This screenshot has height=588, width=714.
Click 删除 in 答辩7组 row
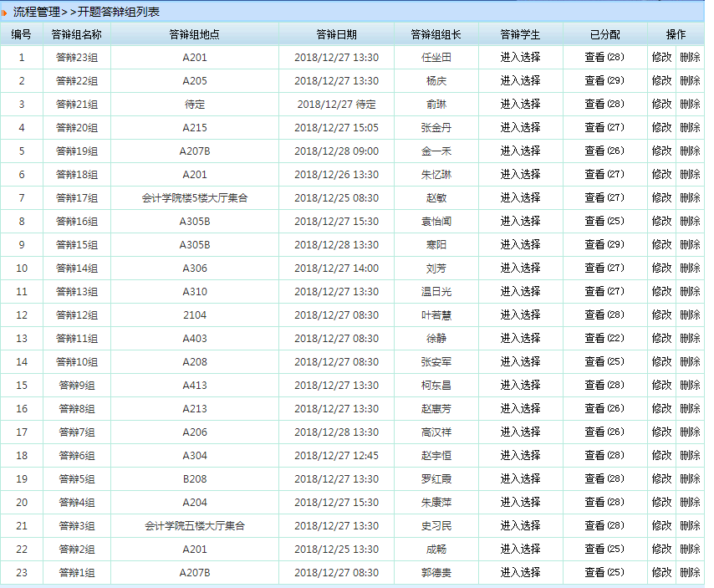pyautogui.click(x=690, y=432)
